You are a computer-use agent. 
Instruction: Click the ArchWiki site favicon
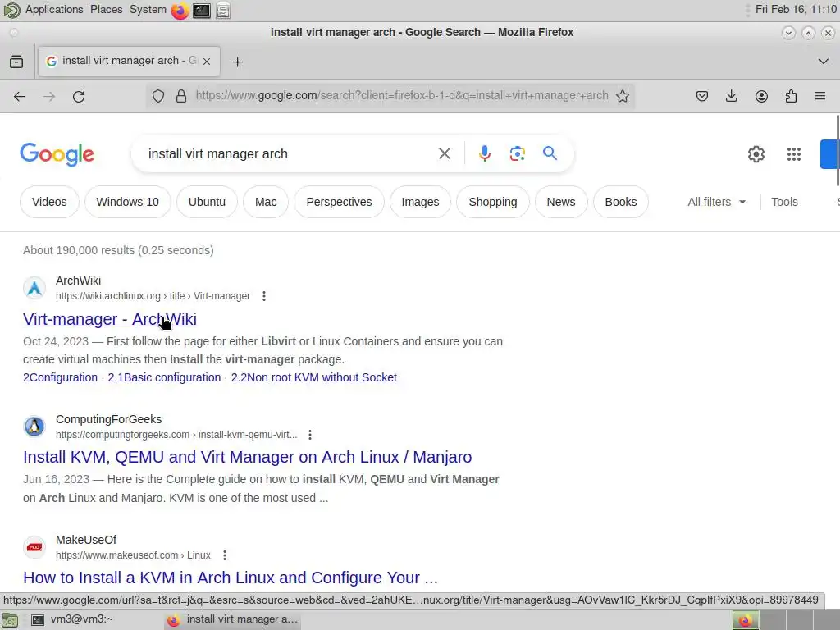pyautogui.click(x=34, y=288)
